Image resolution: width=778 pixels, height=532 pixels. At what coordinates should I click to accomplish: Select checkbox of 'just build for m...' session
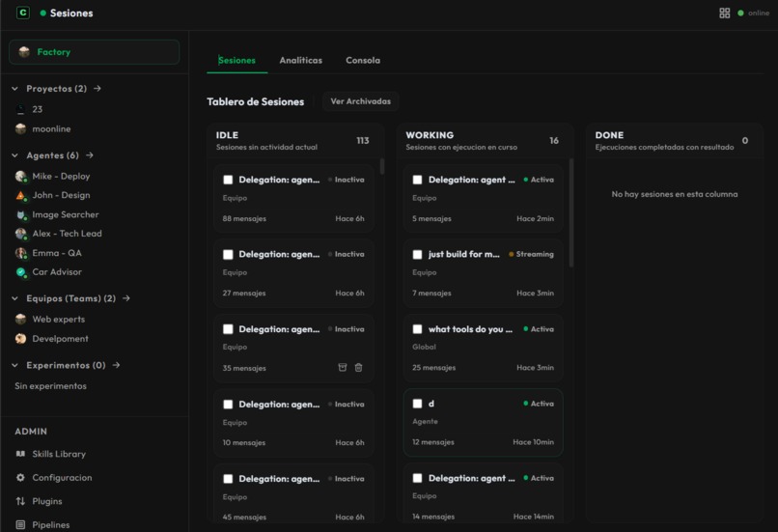(x=417, y=254)
